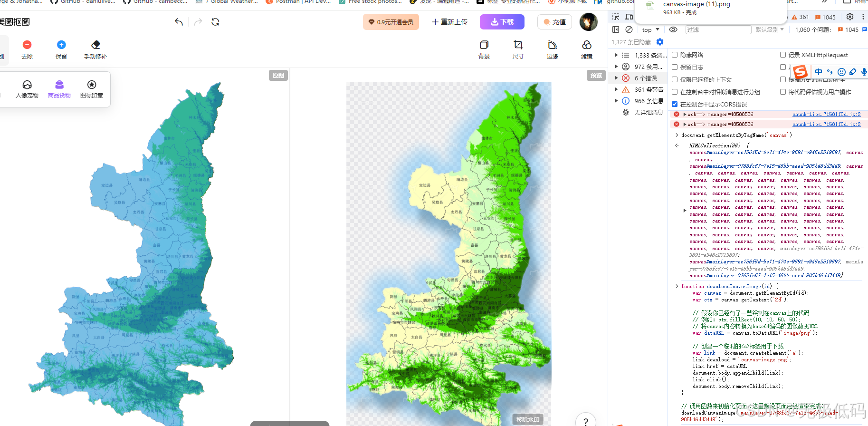Check 将代码评估视为用户操作 option
Viewport: 868px width, 426px height.
[x=783, y=92]
